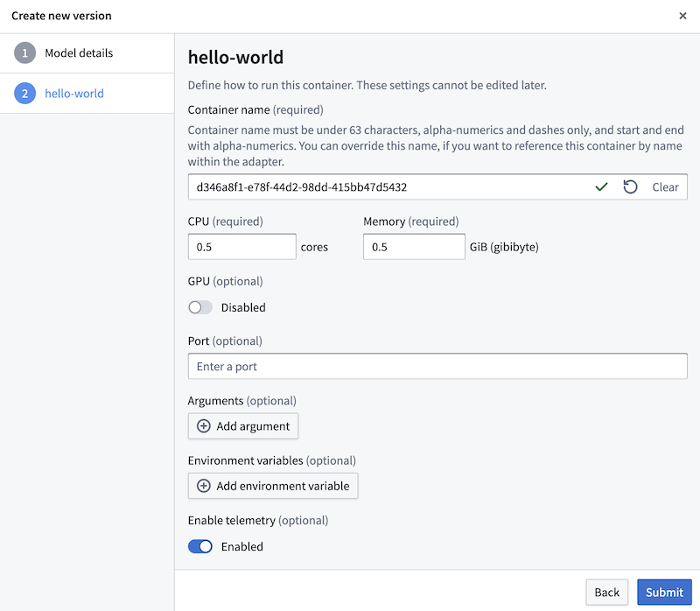Click the 'Disabled' GPU status text
700x611 pixels.
pyautogui.click(x=243, y=307)
